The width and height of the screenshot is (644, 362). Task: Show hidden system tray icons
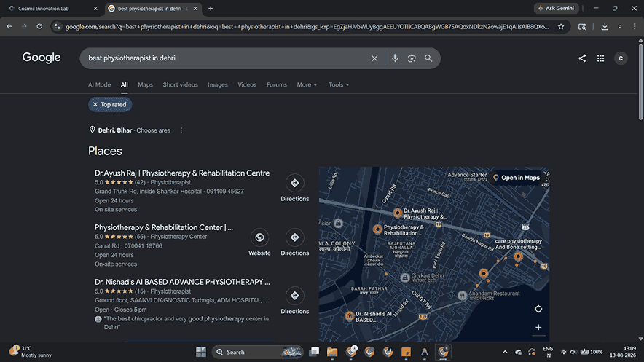(x=505, y=352)
